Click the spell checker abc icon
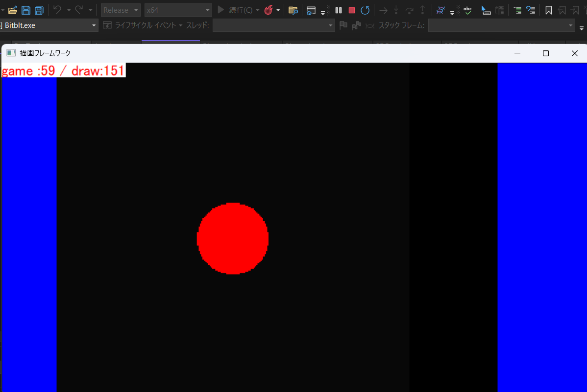 [x=467, y=10]
